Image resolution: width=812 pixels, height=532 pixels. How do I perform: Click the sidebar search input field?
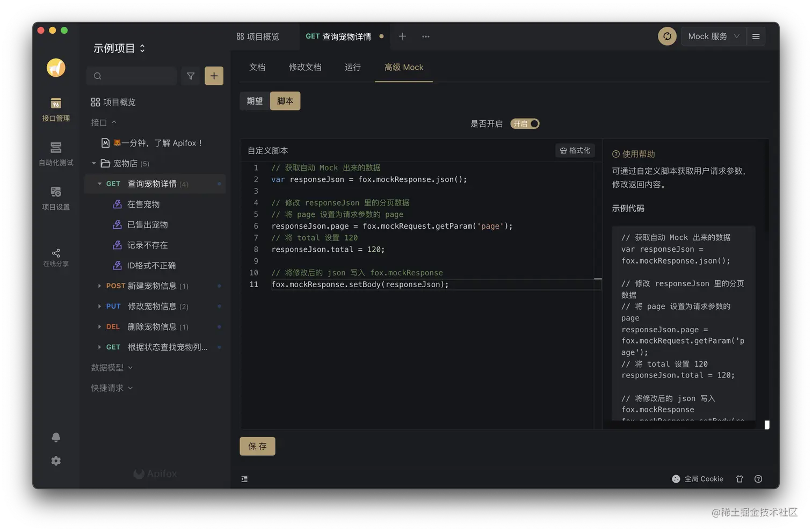click(132, 76)
